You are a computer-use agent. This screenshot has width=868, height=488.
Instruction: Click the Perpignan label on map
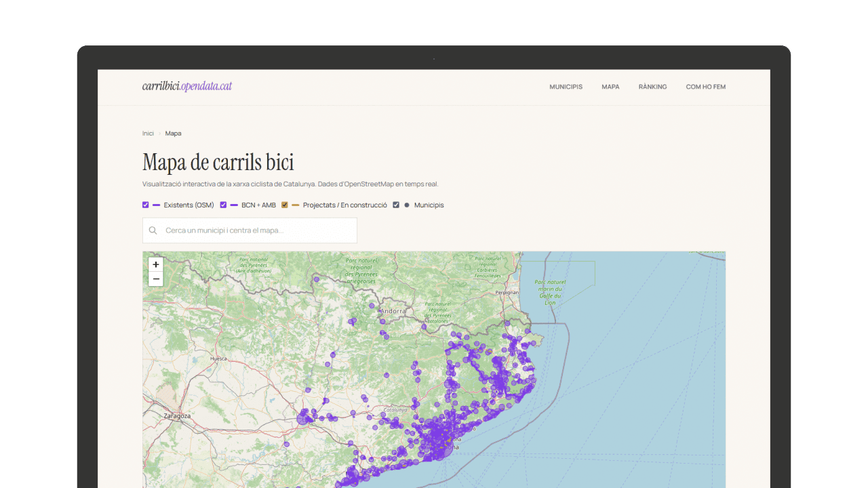tap(507, 292)
